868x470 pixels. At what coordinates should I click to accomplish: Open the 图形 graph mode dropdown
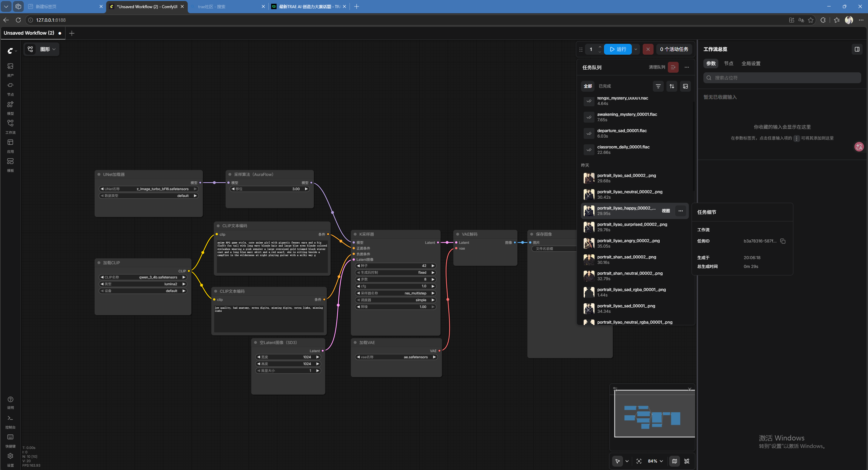pyautogui.click(x=48, y=49)
